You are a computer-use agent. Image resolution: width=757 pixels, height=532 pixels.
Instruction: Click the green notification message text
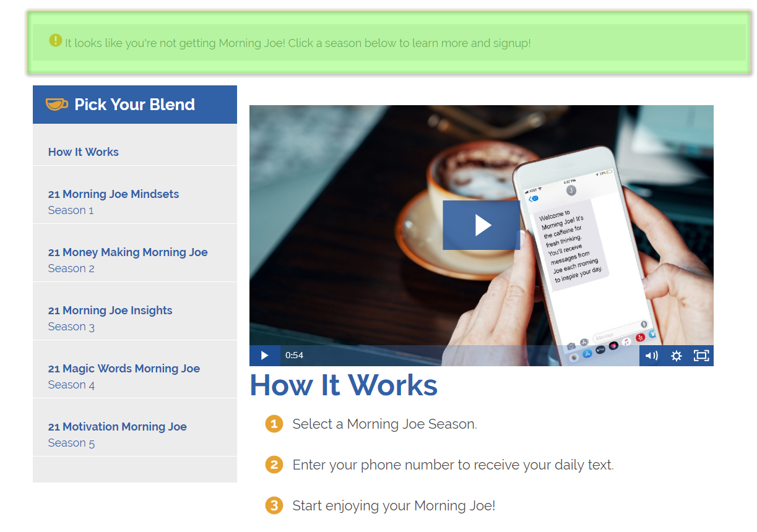coord(298,43)
